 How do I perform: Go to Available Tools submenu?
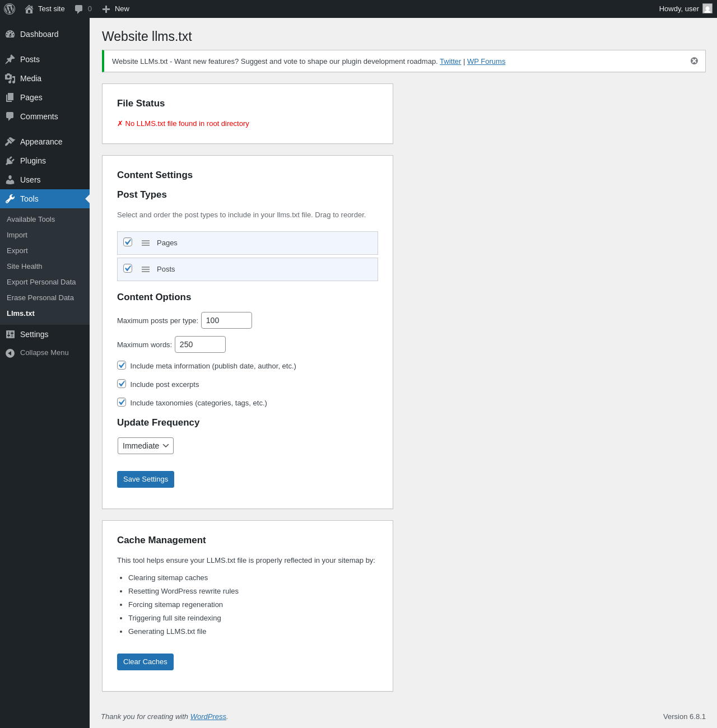click(x=31, y=220)
